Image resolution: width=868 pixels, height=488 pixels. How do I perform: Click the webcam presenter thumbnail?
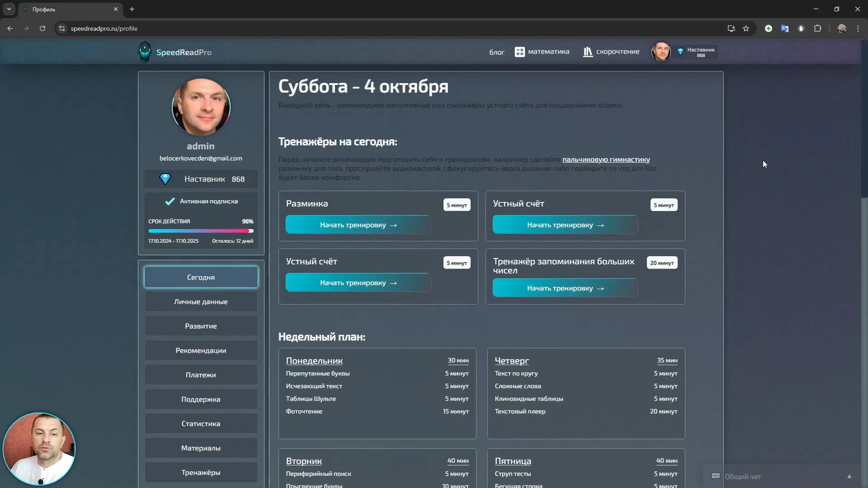39,449
